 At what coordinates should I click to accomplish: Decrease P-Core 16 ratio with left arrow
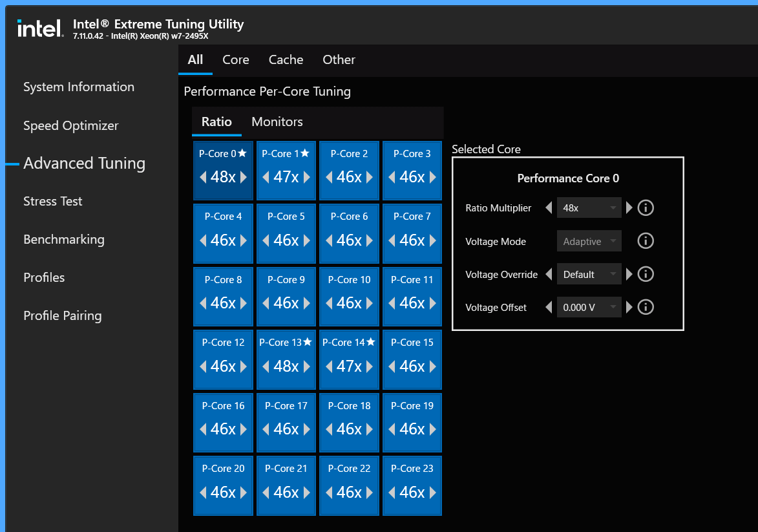coord(203,429)
